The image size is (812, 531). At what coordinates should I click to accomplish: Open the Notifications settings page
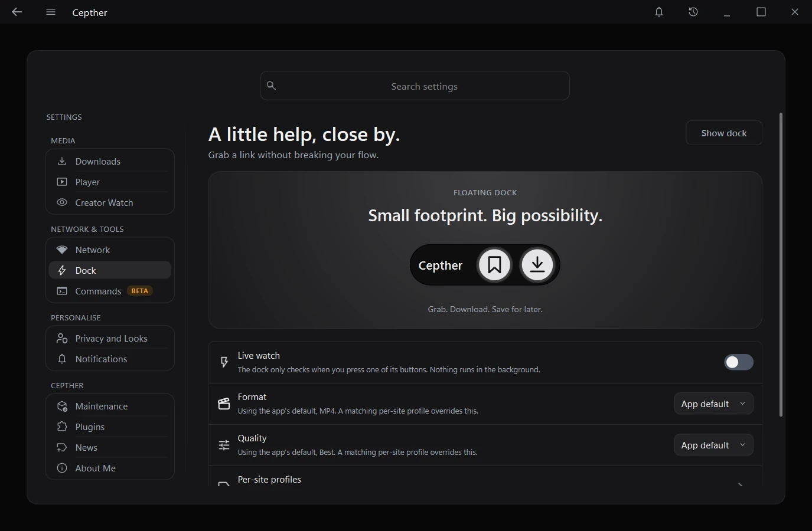click(110, 359)
